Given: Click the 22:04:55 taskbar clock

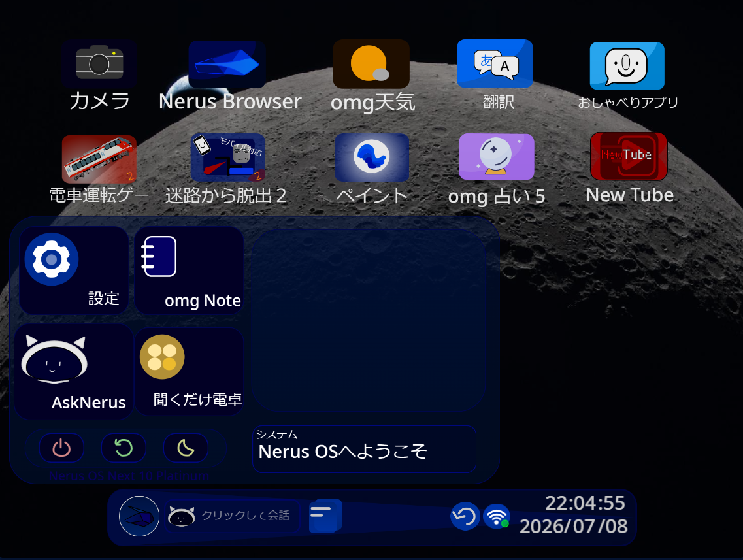Looking at the screenshot, I should tap(586, 503).
